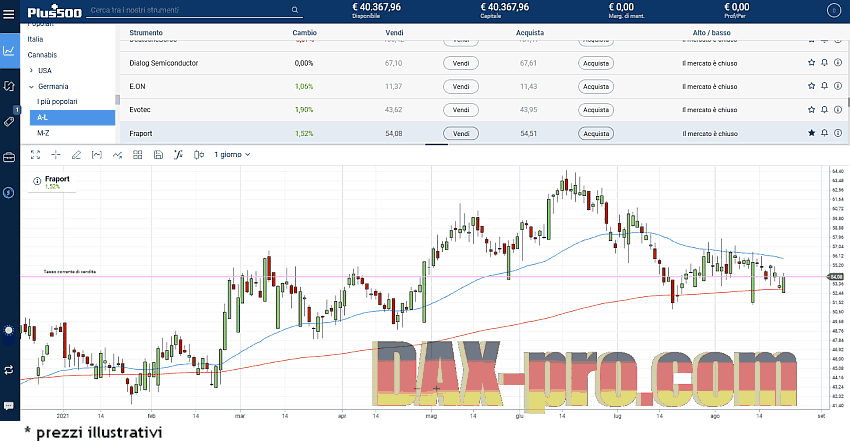Select I più popolari under Germania
850x442 pixels.
click(x=57, y=101)
